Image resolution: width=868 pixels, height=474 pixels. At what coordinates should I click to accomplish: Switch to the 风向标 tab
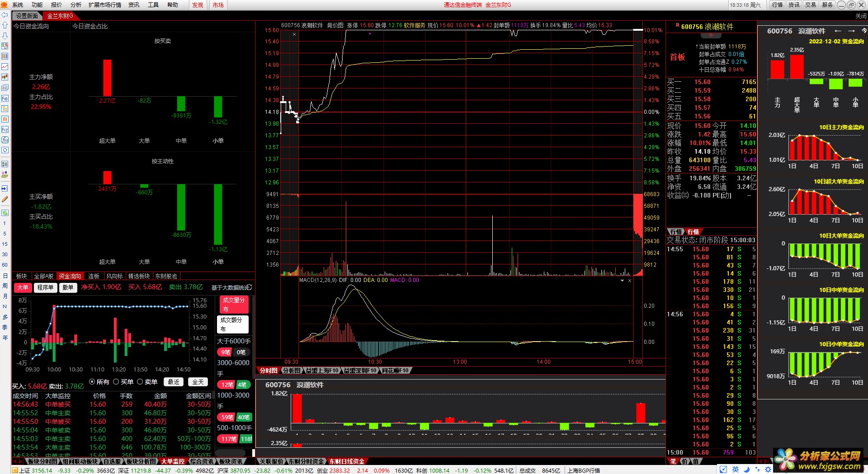pos(114,276)
